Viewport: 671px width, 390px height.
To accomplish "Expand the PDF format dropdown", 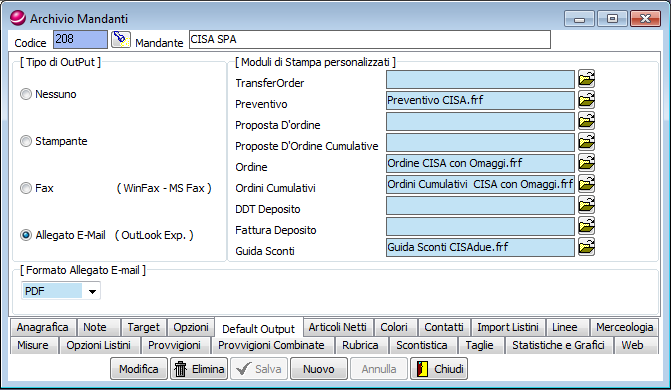I will click(92, 292).
